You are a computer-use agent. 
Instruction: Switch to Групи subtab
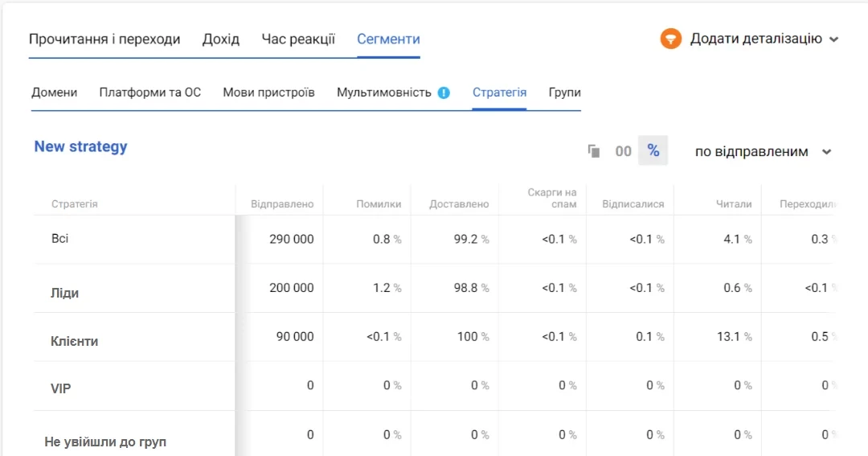(x=565, y=92)
